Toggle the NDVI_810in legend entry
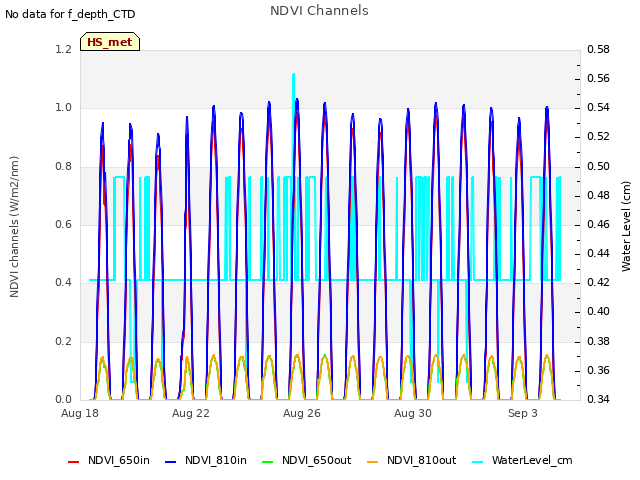 tap(206, 461)
